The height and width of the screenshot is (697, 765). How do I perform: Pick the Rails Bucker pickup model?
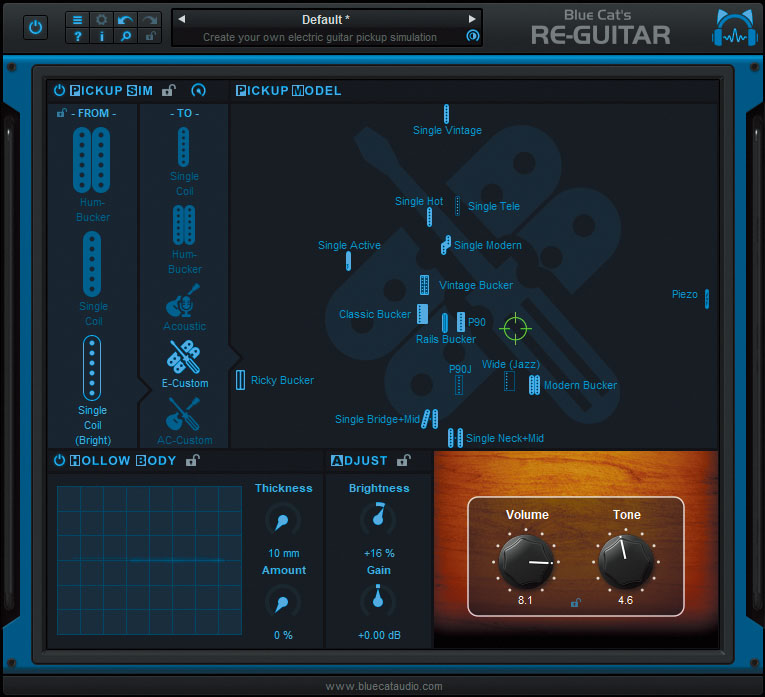(444, 323)
